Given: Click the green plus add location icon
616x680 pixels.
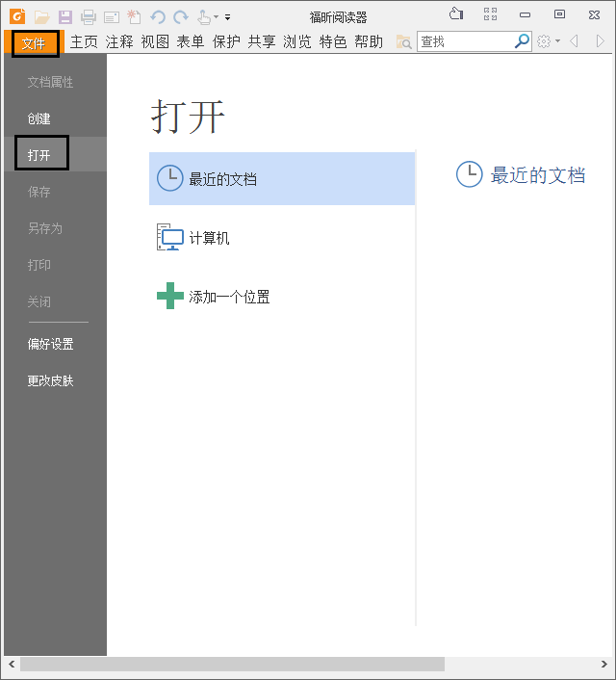Looking at the screenshot, I should 169,297.
